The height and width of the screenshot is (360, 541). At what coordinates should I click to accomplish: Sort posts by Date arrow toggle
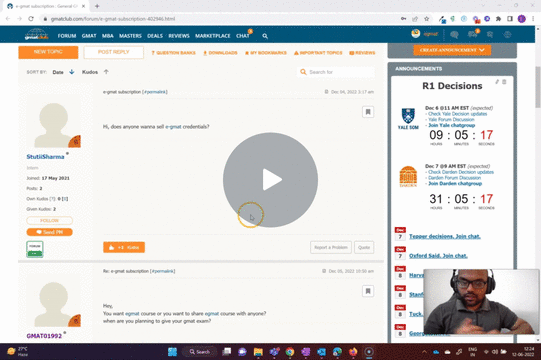pos(72,72)
